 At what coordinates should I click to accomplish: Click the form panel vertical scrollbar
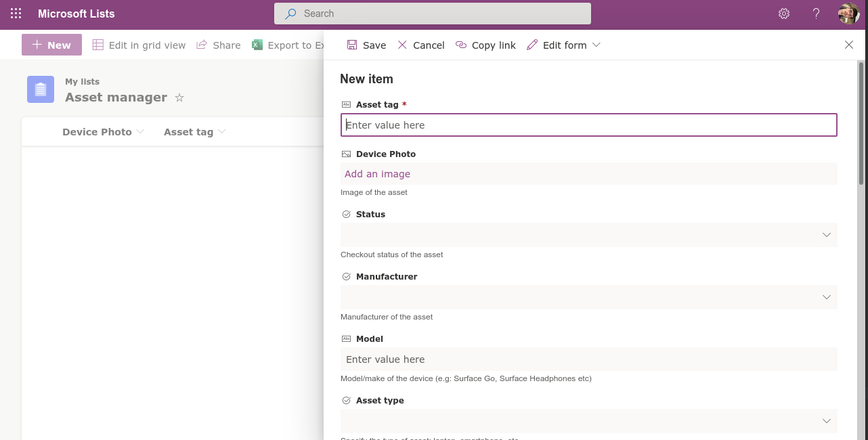861,123
